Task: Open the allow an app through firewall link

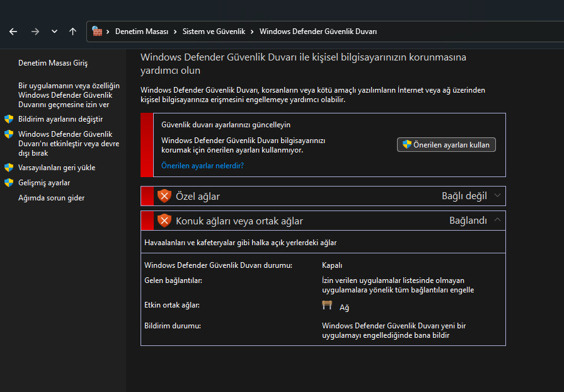Action: pyautogui.click(x=69, y=95)
